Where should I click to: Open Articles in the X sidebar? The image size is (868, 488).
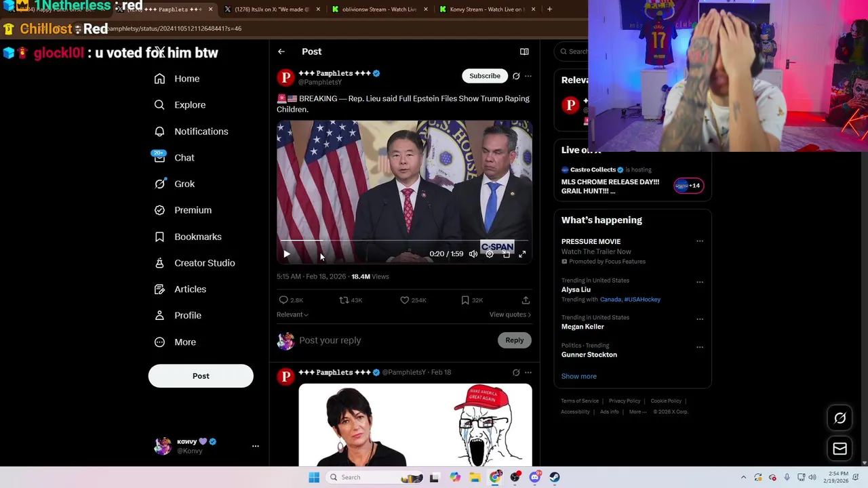[180, 289]
